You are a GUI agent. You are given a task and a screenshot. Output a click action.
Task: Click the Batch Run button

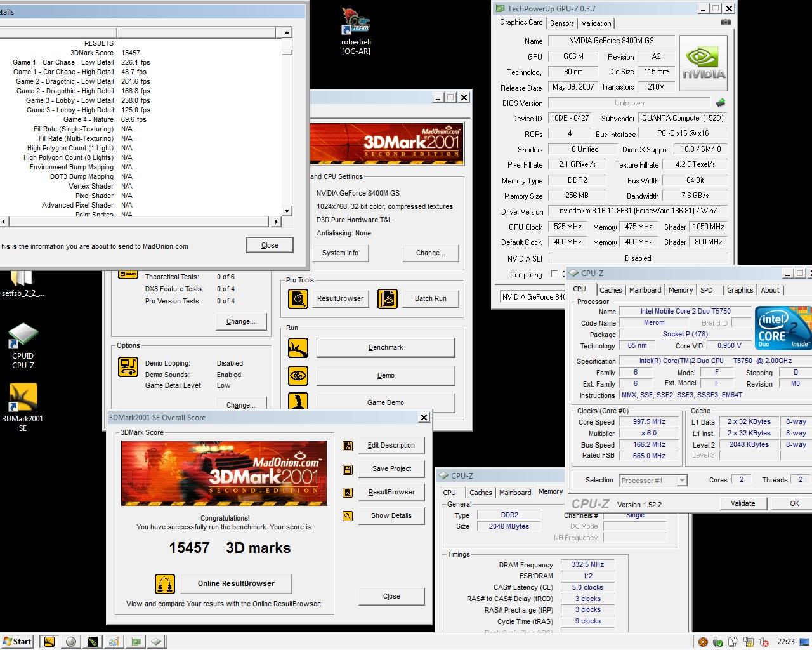(x=431, y=298)
